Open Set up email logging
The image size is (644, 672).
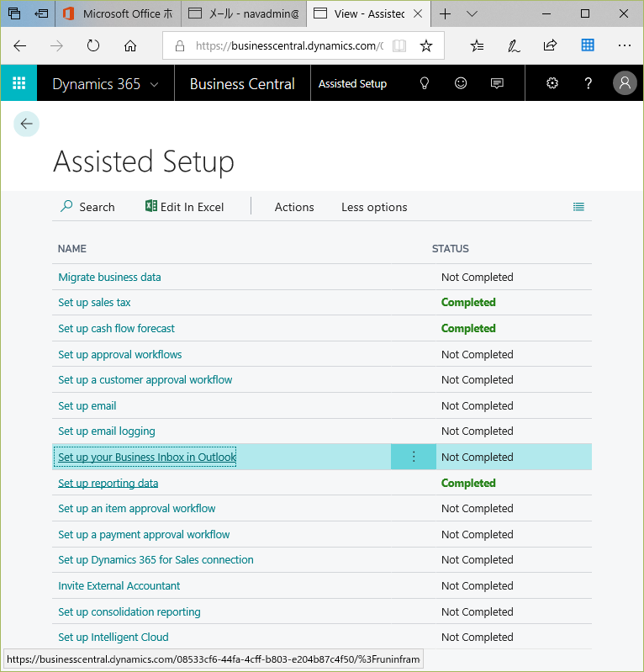click(x=107, y=431)
